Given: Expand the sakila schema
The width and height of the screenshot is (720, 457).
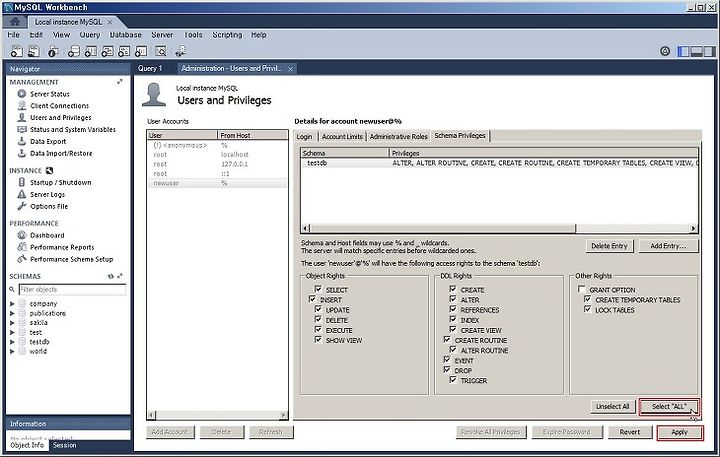Looking at the screenshot, I should (12, 322).
